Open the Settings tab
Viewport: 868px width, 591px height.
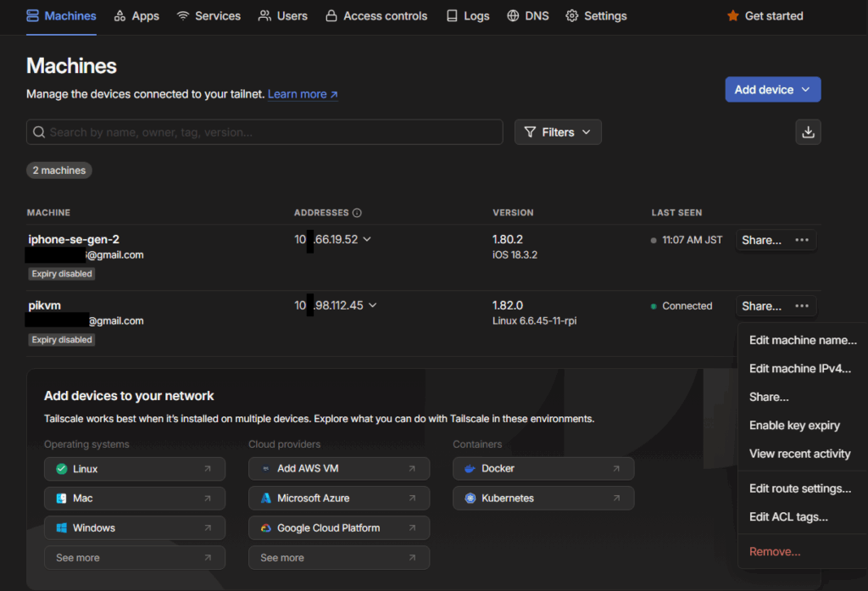(x=596, y=16)
